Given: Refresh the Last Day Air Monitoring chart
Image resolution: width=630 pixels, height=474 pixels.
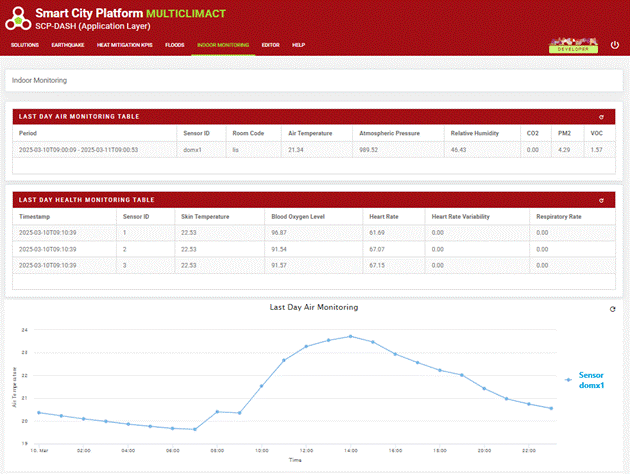Looking at the screenshot, I should (613, 309).
